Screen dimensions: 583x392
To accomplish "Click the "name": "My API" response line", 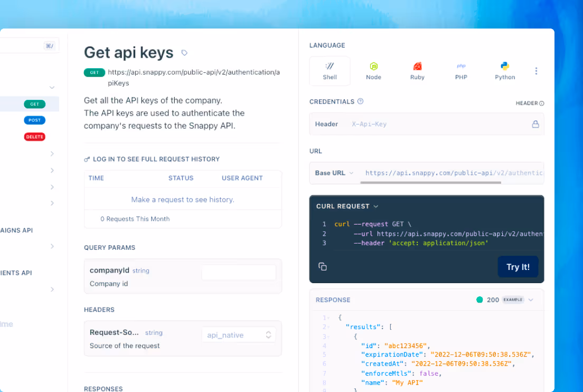I will point(392,382).
